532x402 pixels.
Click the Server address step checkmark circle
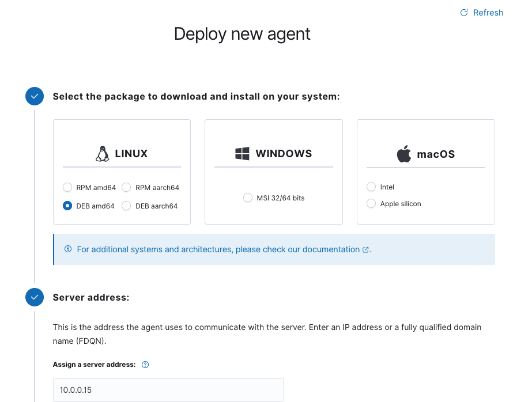(x=35, y=297)
